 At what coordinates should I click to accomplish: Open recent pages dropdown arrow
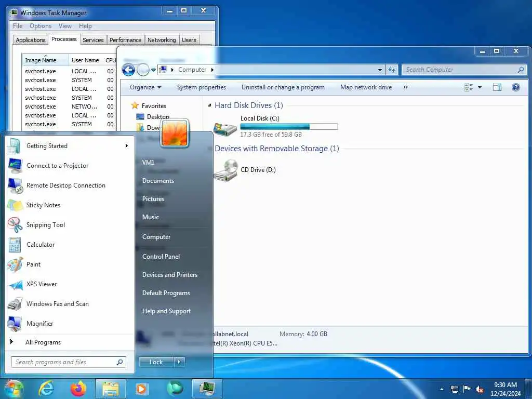(x=153, y=70)
